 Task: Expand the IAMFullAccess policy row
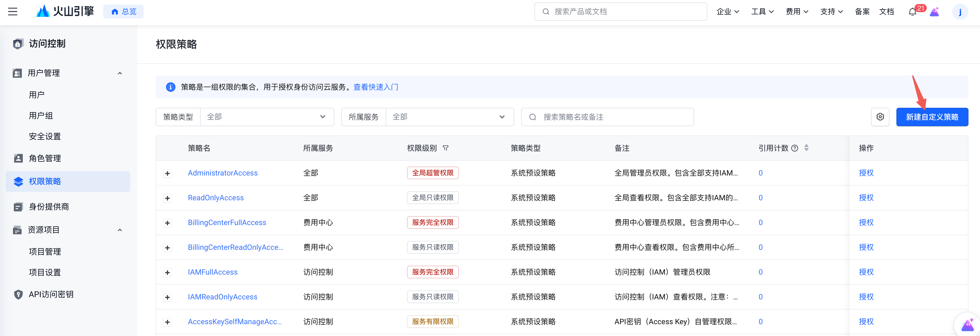point(167,272)
